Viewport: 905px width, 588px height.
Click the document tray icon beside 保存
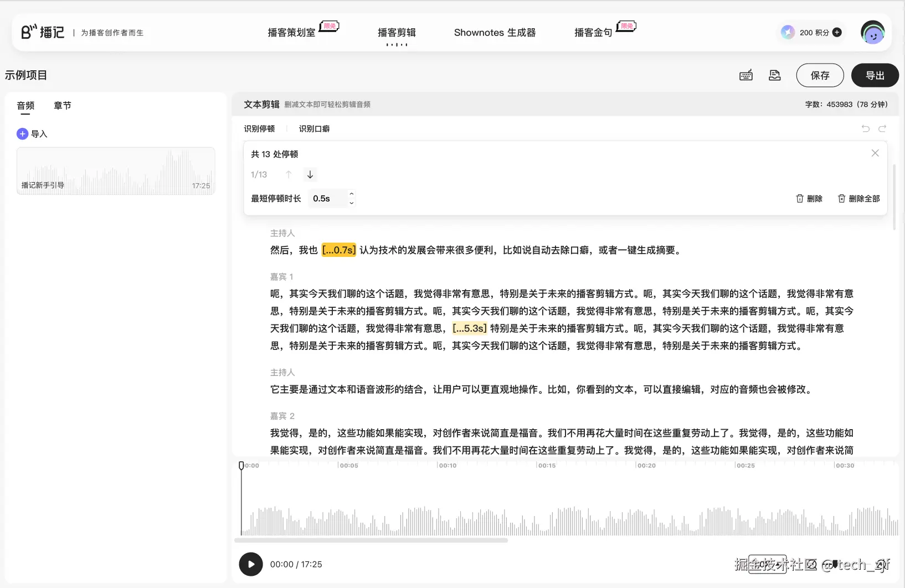click(775, 75)
